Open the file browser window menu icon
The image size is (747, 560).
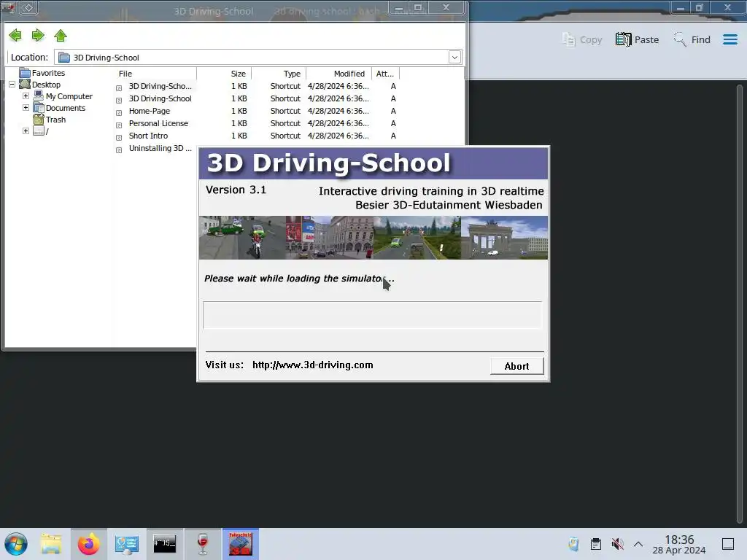(x=8, y=7)
